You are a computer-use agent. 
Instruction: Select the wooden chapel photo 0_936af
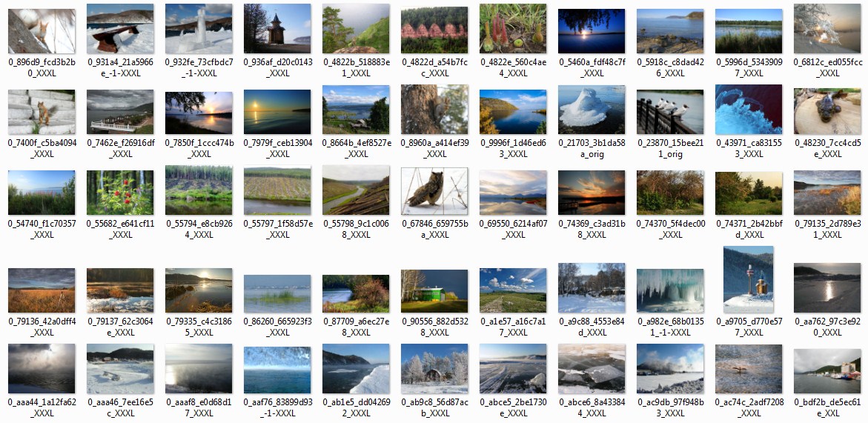[x=277, y=29]
